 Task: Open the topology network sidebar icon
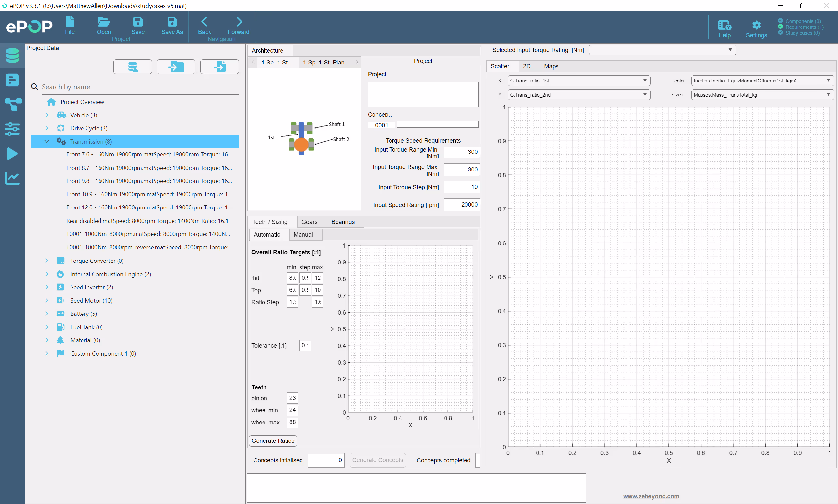point(12,104)
